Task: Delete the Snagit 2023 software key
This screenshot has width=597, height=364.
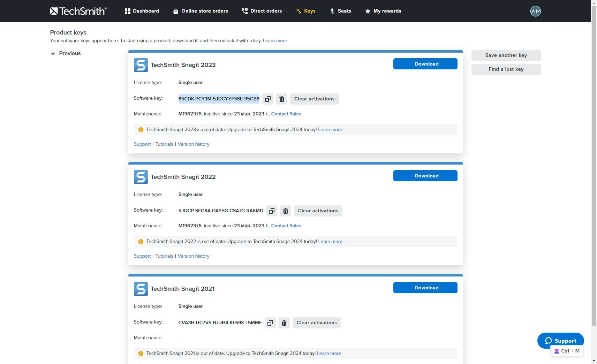Action: 282,99
